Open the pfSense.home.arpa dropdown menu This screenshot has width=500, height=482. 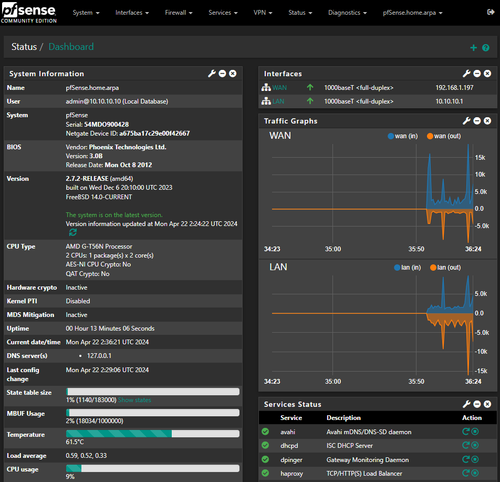click(412, 13)
